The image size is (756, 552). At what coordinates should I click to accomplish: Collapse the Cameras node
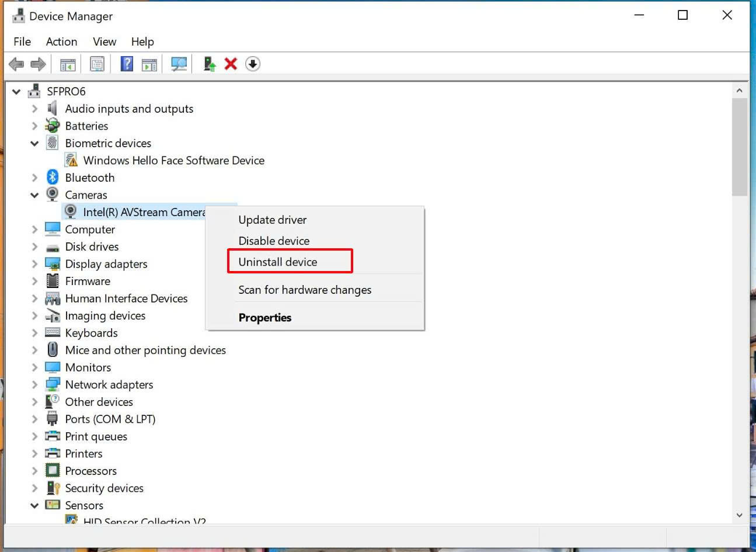pos(34,195)
